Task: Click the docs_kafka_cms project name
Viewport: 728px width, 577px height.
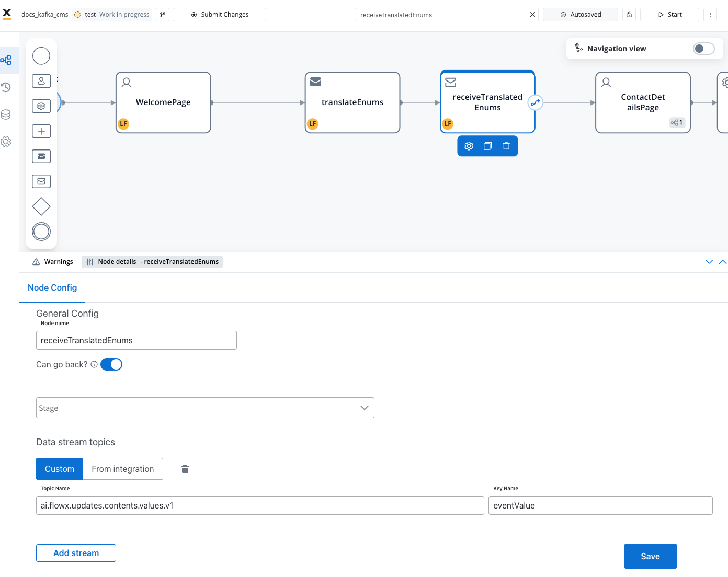Action: pos(44,15)
